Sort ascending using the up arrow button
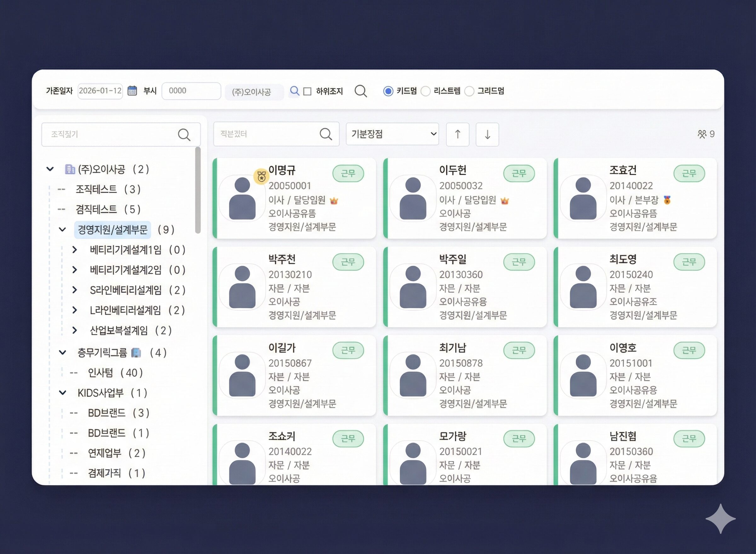The height and width of the screenshot is (554, 756). pos(458,134)
